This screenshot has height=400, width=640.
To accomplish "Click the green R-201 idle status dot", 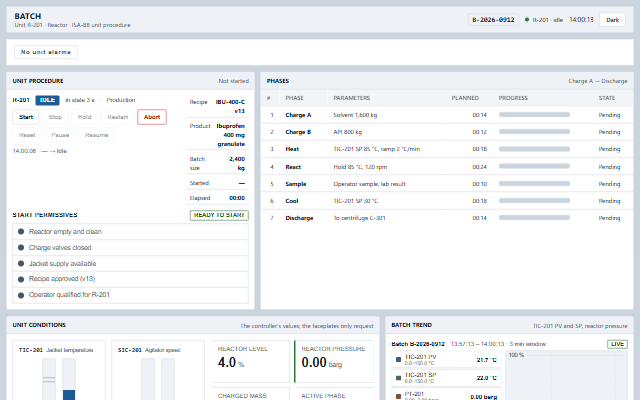I will click(x=527, y=20).
